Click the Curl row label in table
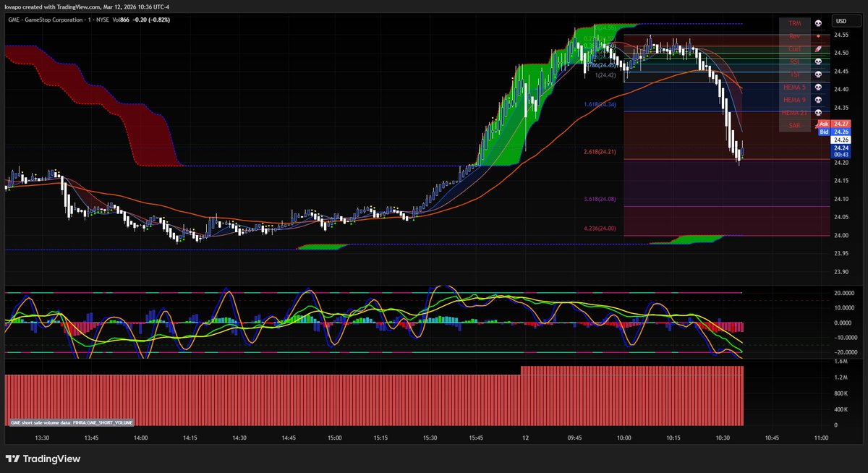This screenshot has height=473, width=868. click(795, 49)
